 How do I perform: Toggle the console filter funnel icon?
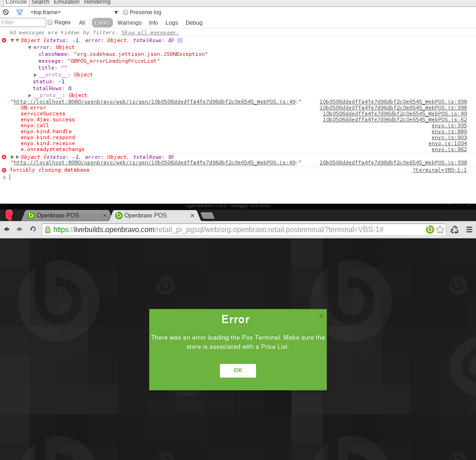coord(19,12)
